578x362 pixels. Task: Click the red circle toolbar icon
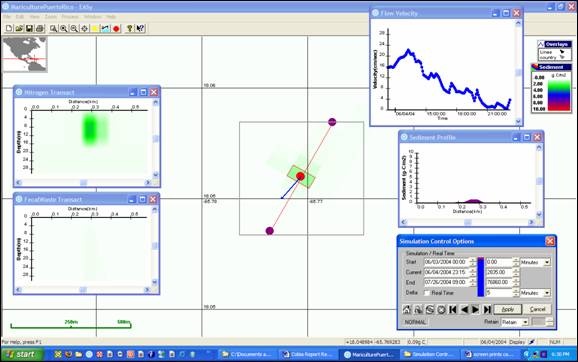pos(116,28)
